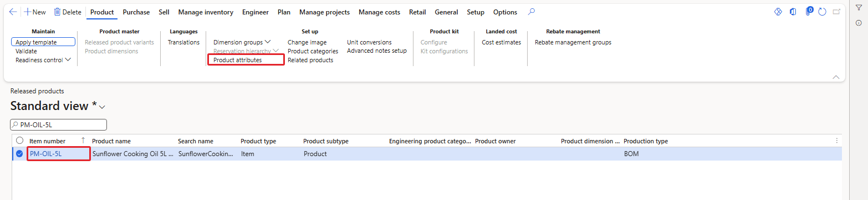
Task: Open the Power Apps diamond icon
Action: (x=778, y=12)
